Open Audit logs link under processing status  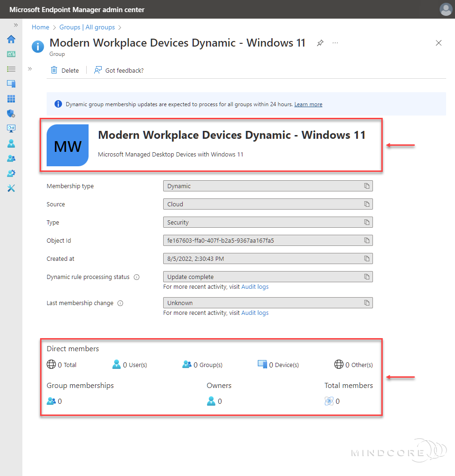(255, 287)
